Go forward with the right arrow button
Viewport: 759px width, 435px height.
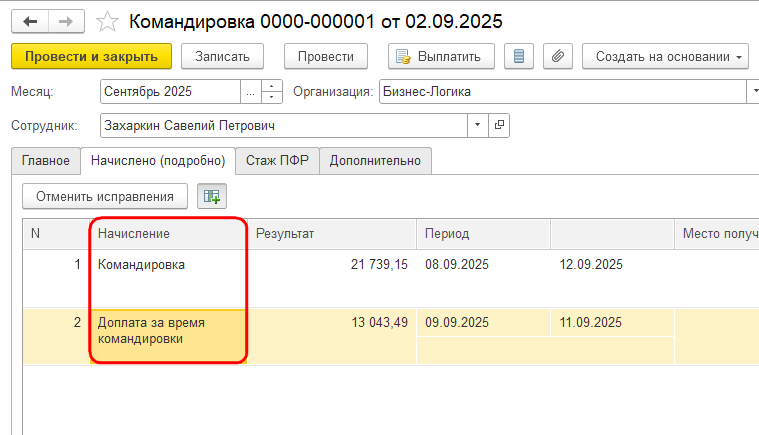coord(66,21)
